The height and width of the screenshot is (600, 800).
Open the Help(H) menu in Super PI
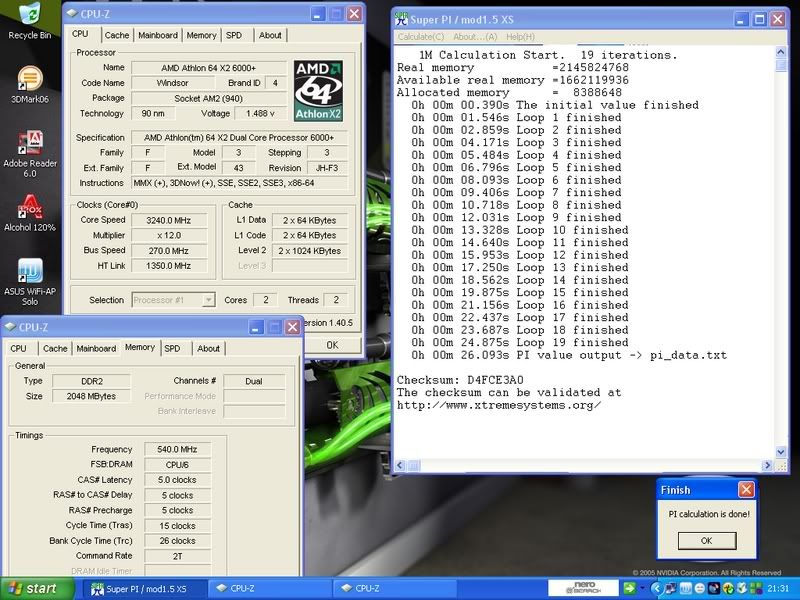[x=520, y=37]
